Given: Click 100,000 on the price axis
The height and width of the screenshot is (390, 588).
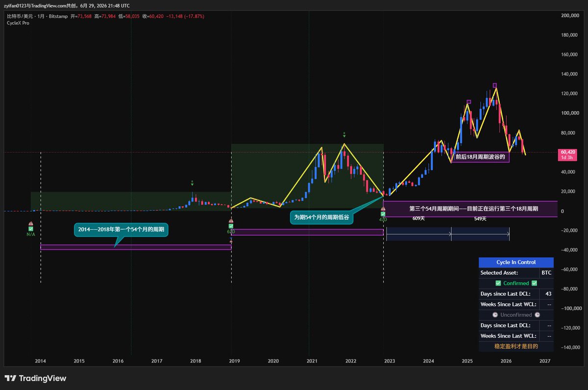Looking at the screenshot, I should point(570,113).
